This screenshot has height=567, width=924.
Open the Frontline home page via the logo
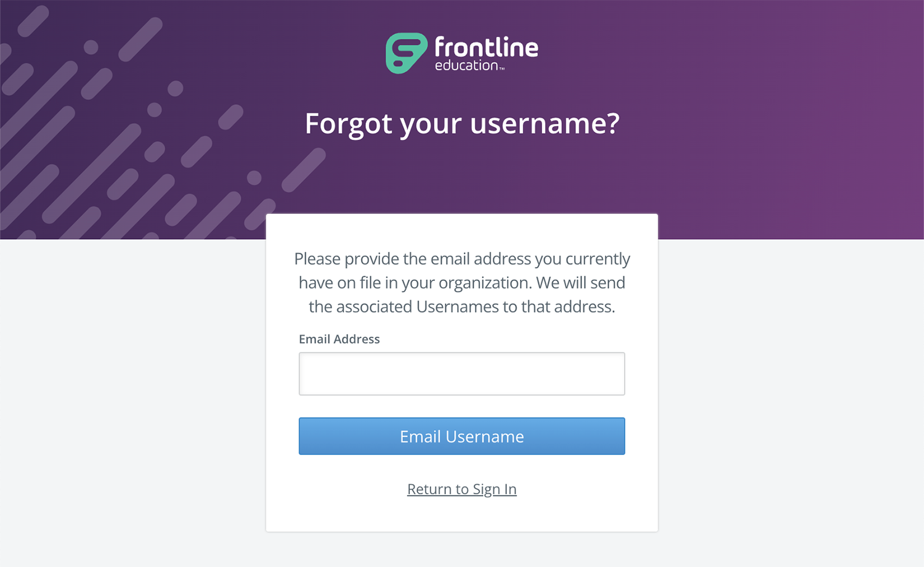coord(462,54)
